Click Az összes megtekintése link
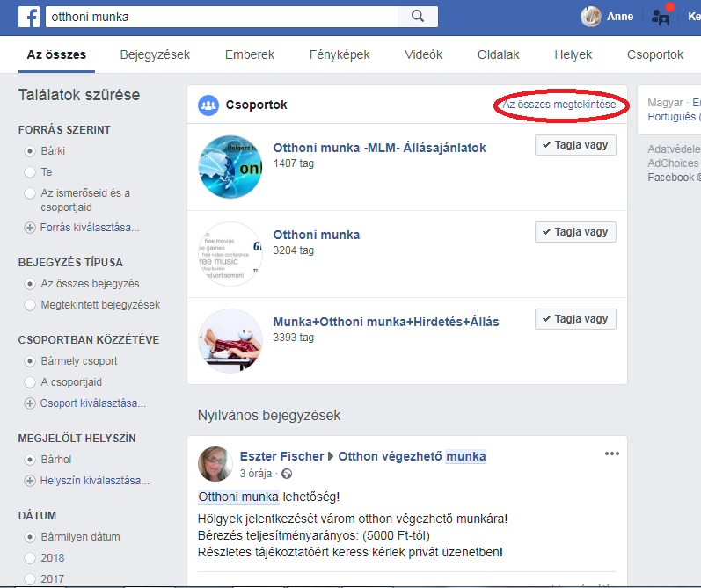 pyautogui.click(x=559, y=105)
